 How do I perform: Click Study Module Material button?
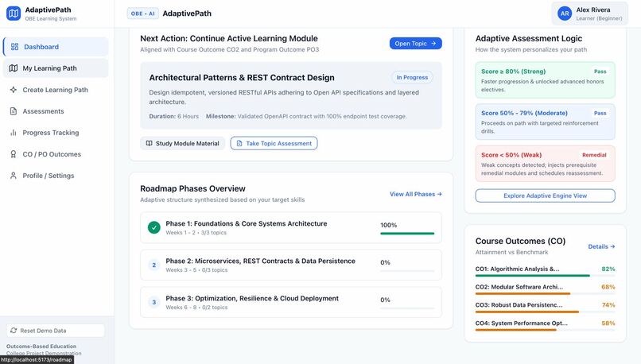coord(182,143)
